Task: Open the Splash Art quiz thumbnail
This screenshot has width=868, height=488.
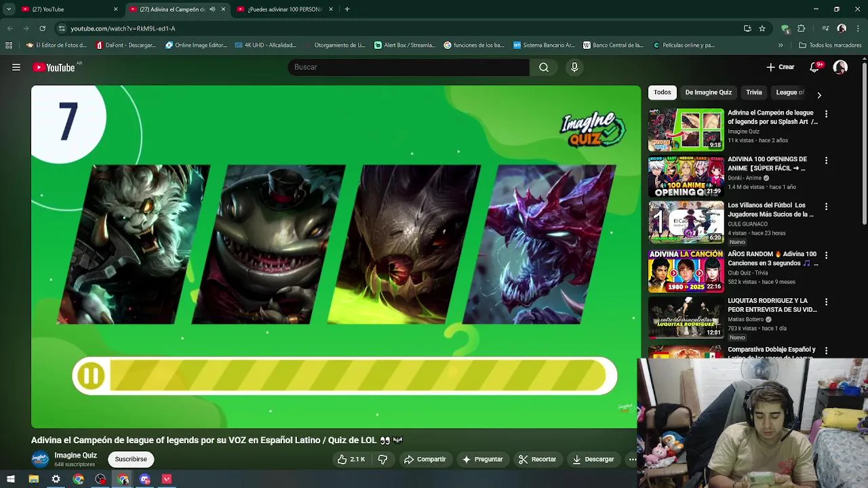Action: (686, 129)
